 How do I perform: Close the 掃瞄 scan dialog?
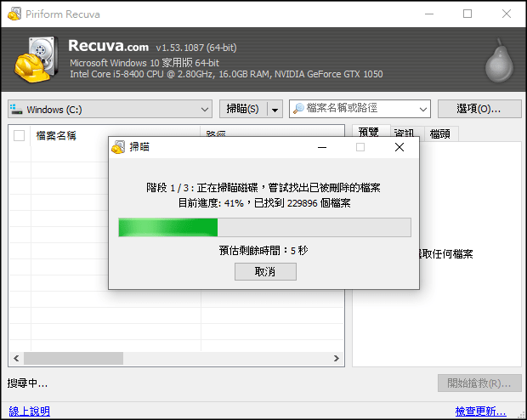coord(399,147)
